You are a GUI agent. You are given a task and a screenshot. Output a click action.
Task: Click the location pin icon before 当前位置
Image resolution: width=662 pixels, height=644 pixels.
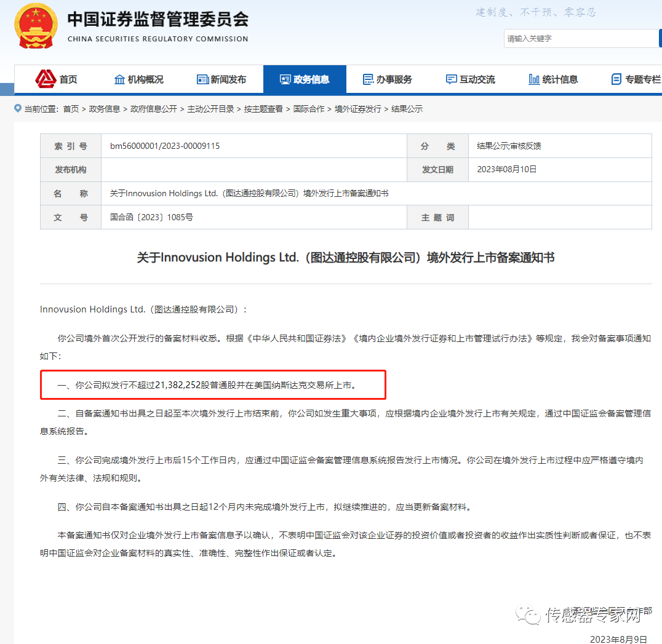coord(18,108)
